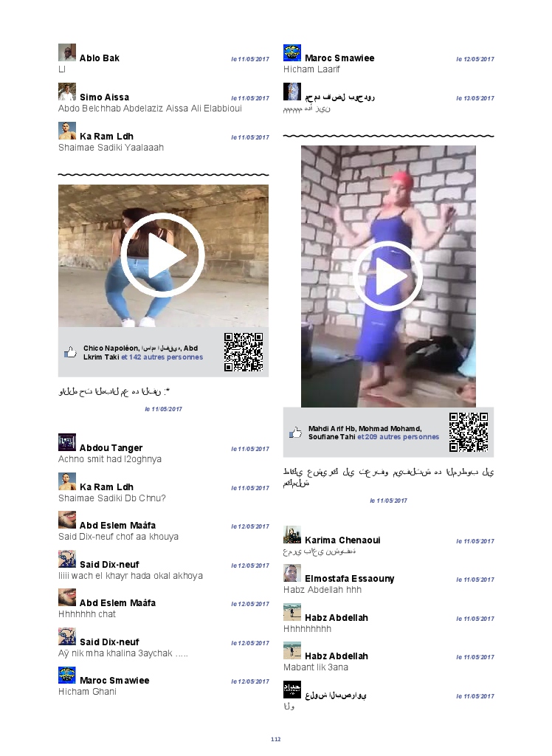This screenshot has height=756, width=552.
Task: Open Ablo Bak's profile avatar
Action: click(67, 52)
